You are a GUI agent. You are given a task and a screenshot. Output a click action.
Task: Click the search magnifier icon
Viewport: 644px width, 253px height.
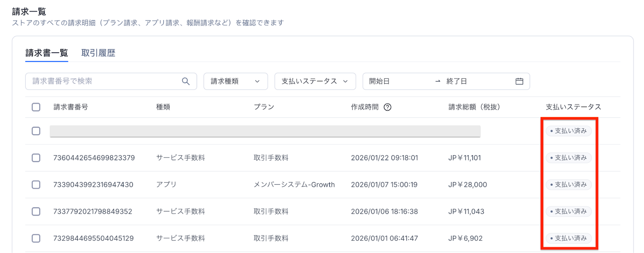pos(186,81)
